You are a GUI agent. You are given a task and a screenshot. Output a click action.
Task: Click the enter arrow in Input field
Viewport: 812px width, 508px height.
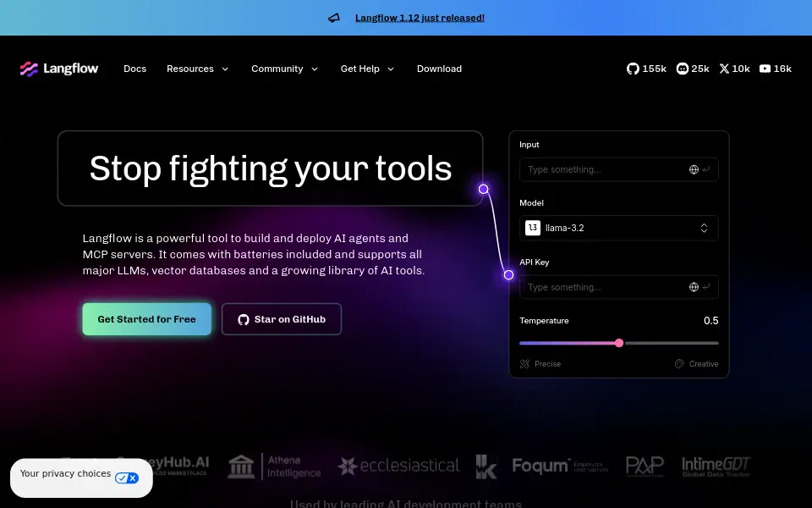point(706,169)
